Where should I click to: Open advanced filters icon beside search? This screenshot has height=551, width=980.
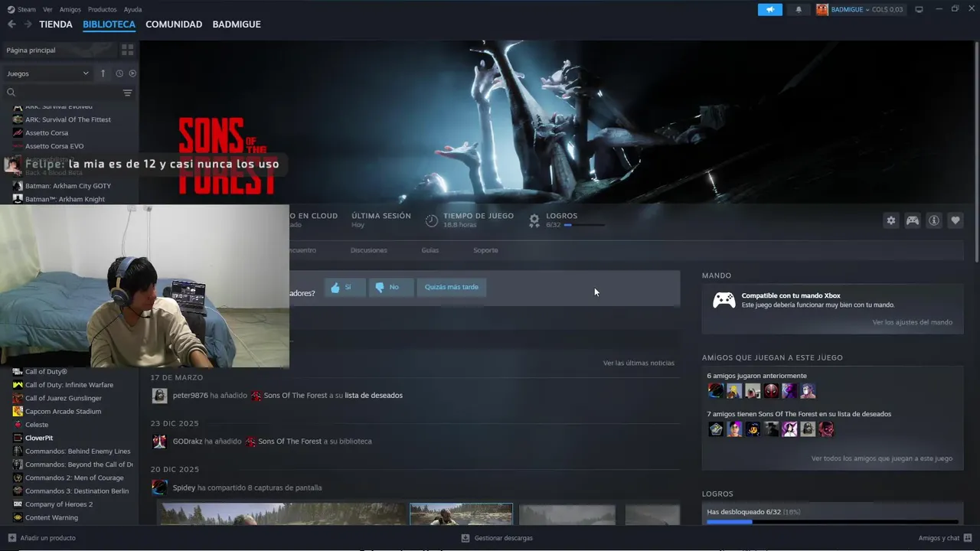pos(127,93)
